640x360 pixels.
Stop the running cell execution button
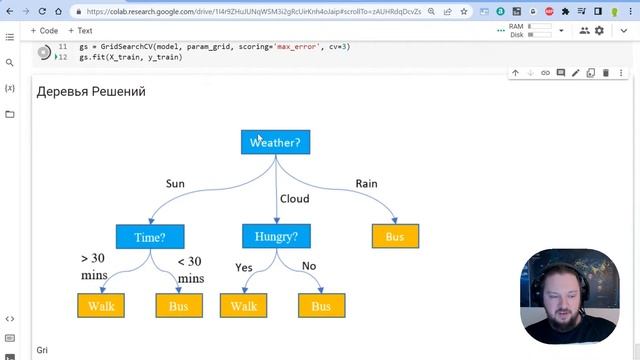(x=44, y=52)
